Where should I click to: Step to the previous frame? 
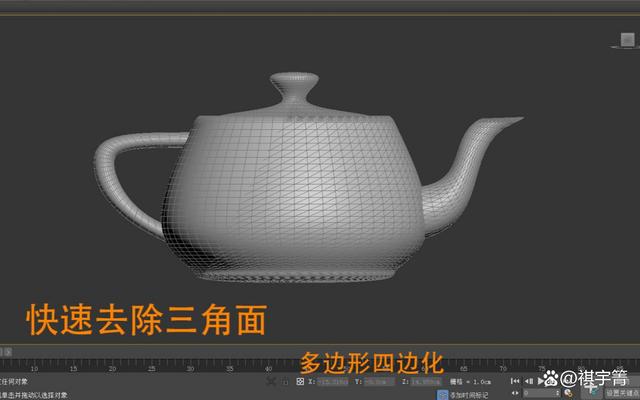click(529, 381)
